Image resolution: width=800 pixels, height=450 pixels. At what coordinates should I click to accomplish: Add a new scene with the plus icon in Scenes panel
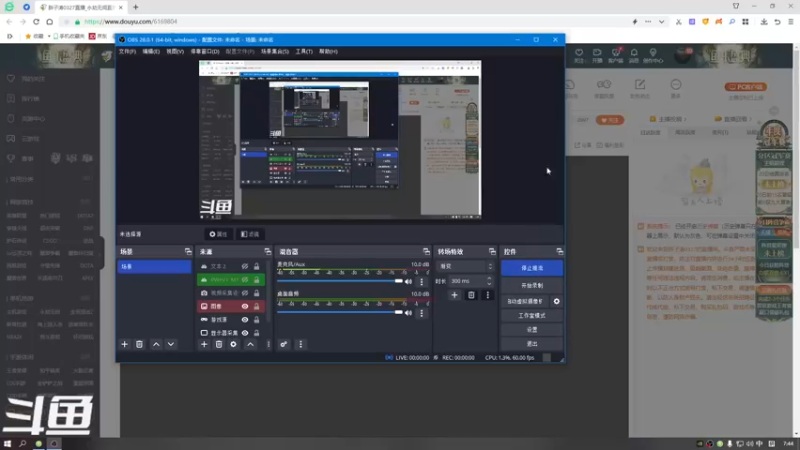pyautogui.click(x=124, y=344)
